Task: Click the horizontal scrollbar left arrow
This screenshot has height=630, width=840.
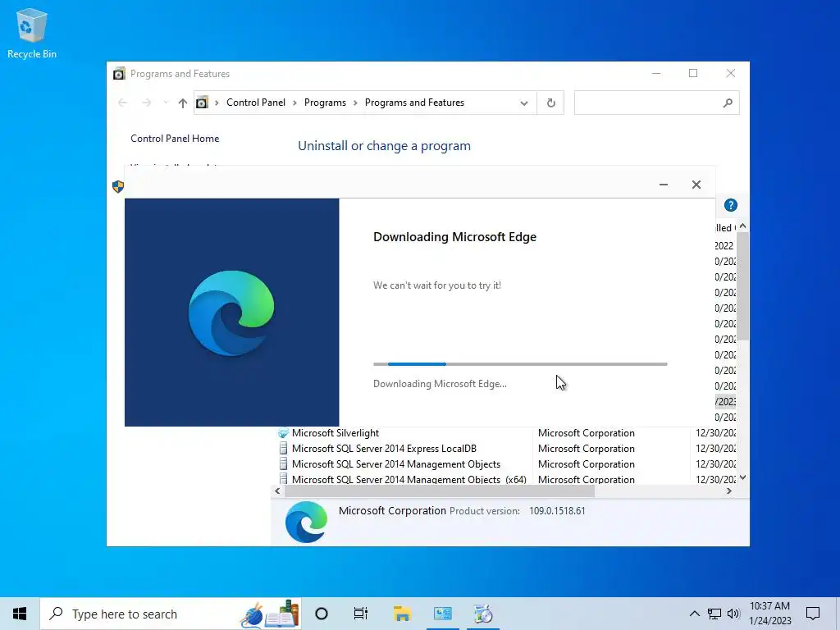Action: click(277, 491)
